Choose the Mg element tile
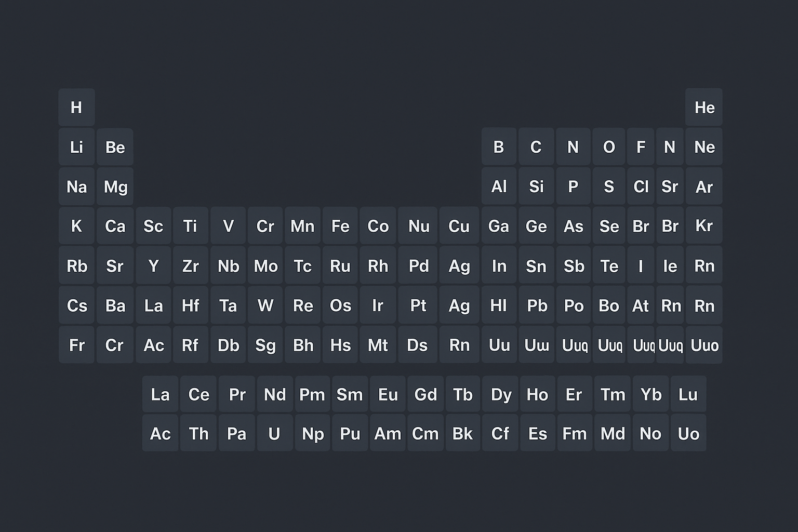Image resolution: width=798 pixels, height=532 pixels. 115,187
